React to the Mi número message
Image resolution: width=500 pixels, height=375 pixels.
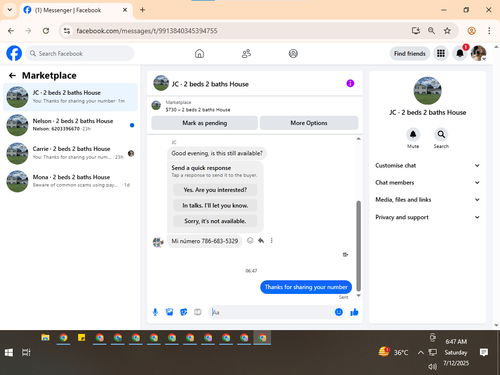click(x=250, y=240)
